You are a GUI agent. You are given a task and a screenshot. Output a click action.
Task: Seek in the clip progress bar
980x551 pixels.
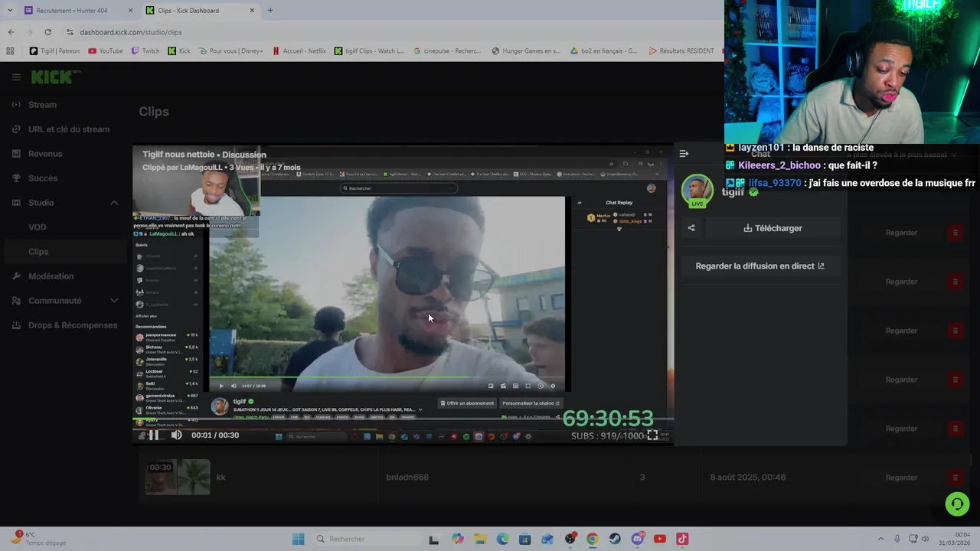coord(403,420)
